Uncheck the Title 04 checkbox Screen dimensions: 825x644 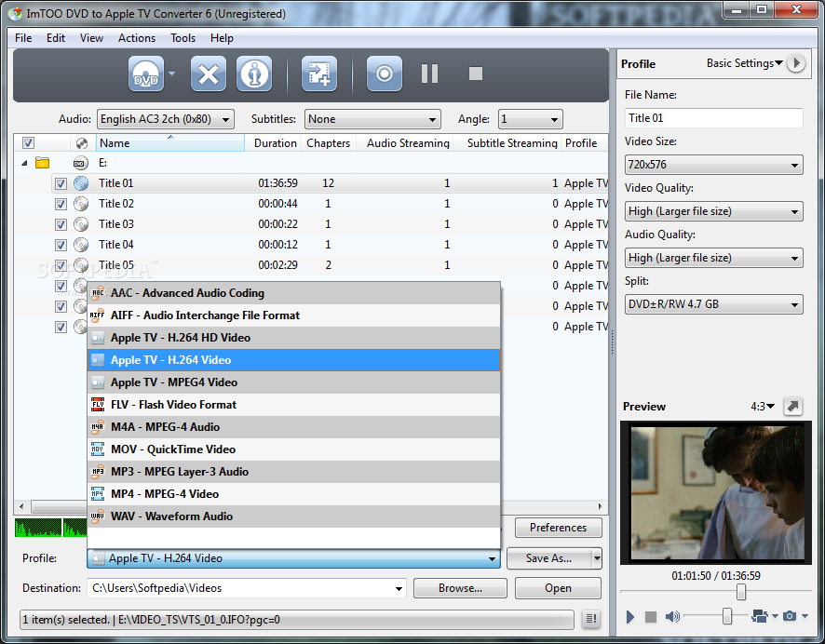61,245
